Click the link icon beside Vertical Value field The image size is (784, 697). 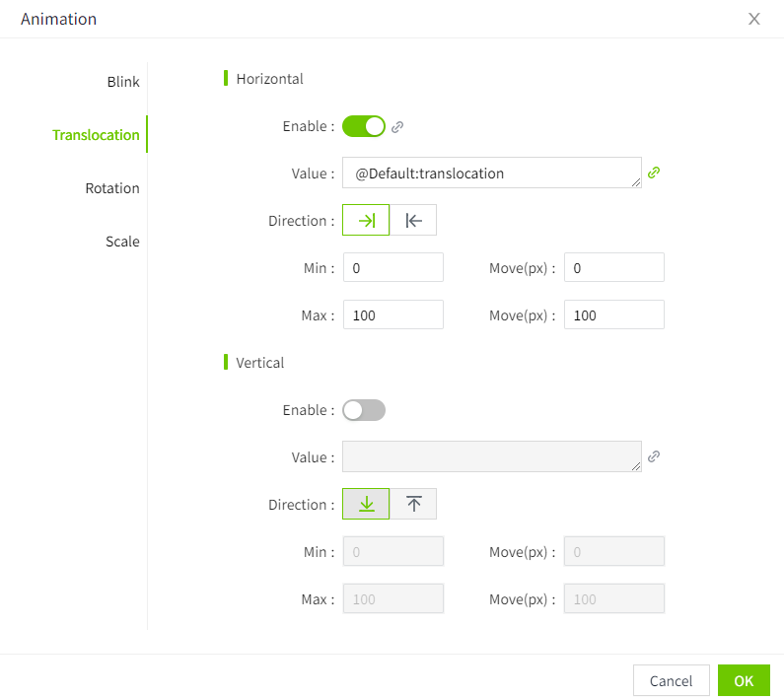653,456
